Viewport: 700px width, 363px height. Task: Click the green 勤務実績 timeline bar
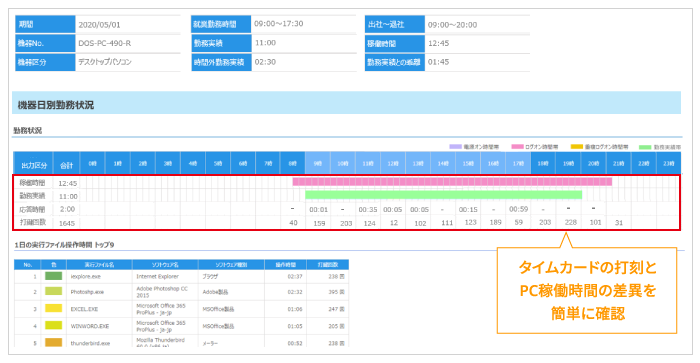[443, 195]
